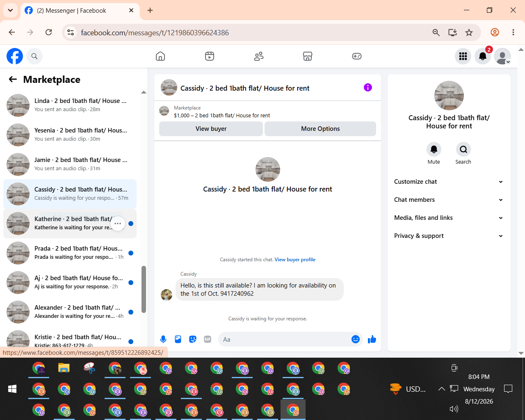Open the Friends tab
Viewport: 525px width, 420px height.
point(259,56)
